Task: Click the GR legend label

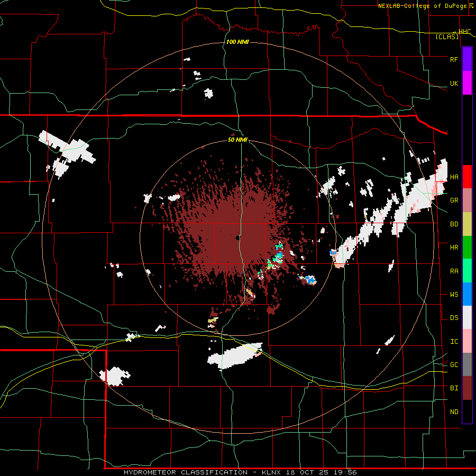Action: [x=454, y=200]
